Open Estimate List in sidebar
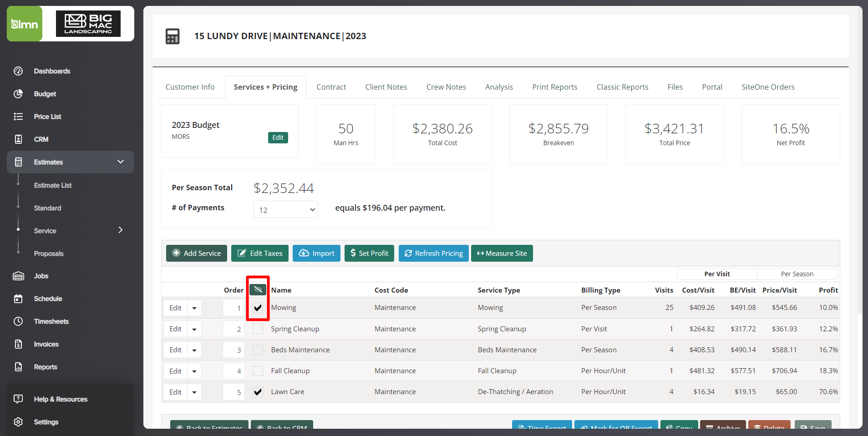 53,185
